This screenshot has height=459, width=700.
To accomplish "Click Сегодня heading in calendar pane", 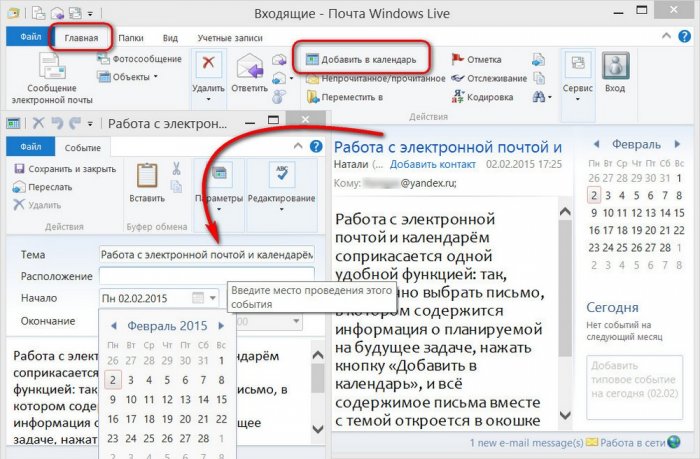I will (612, 307).
